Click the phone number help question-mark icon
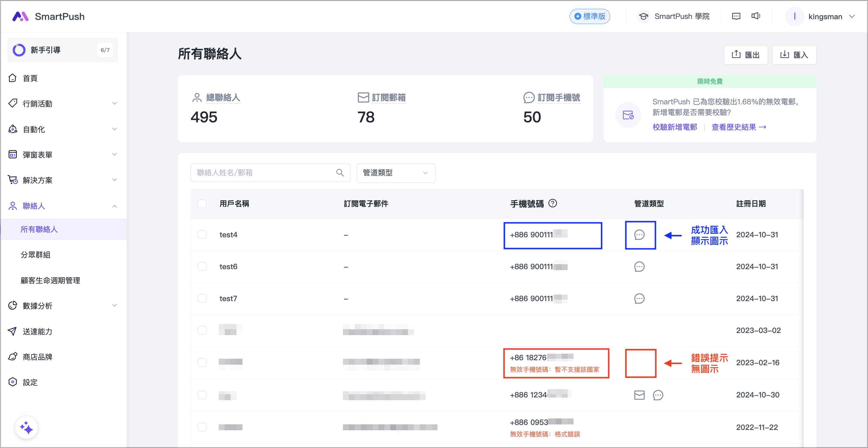Screen dimensions: 868x448 point(553,203)
